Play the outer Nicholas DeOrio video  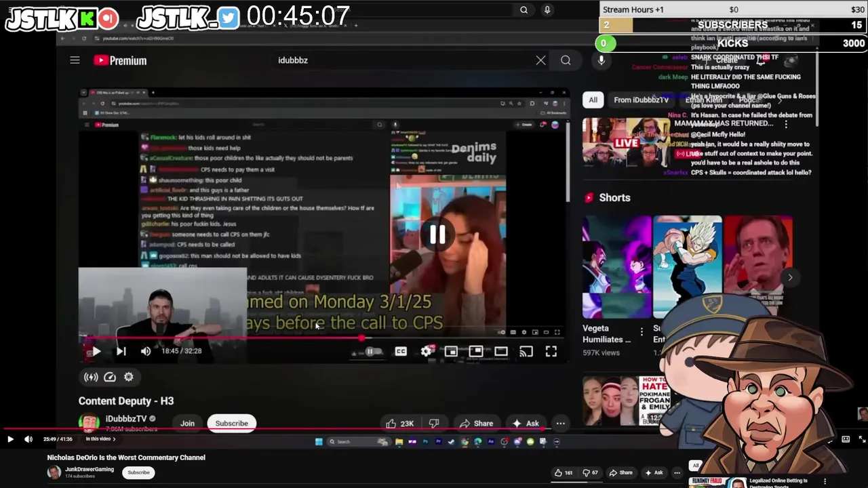[10, 439]
